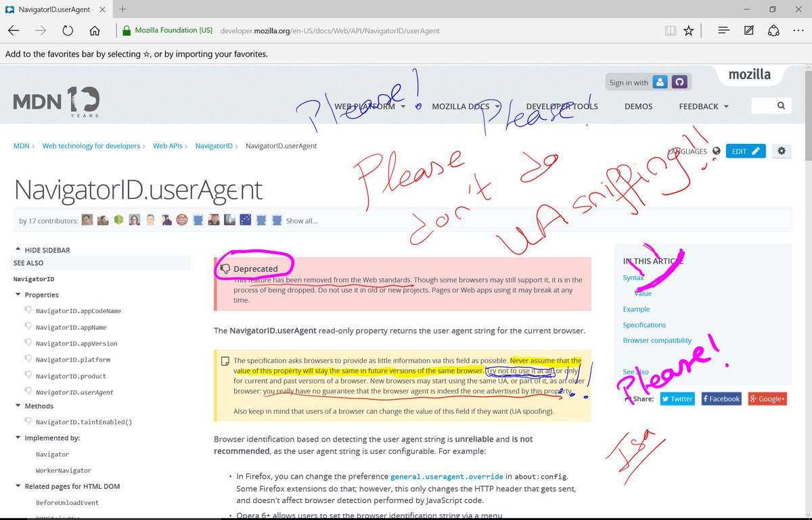Jump to Example section

coord(636,309)
